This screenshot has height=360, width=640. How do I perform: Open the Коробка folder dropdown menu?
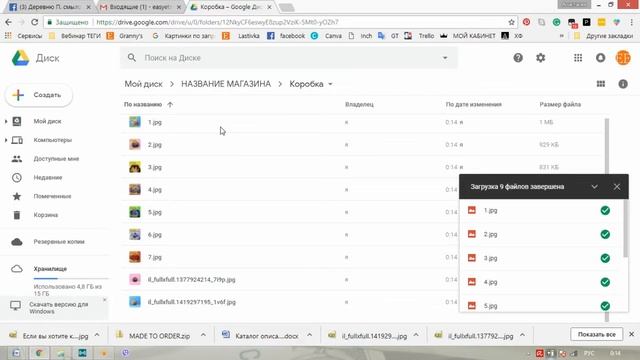(x=330, y=84)
